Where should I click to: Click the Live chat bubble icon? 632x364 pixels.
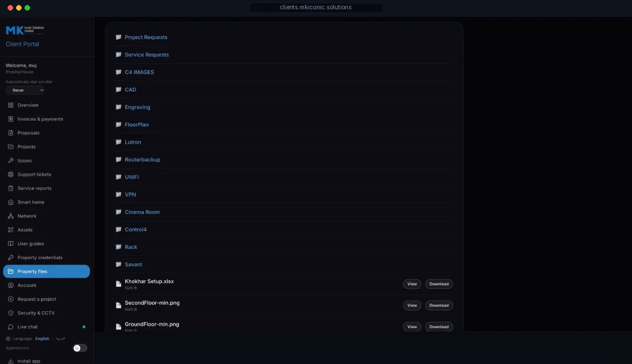coord(11,327)
